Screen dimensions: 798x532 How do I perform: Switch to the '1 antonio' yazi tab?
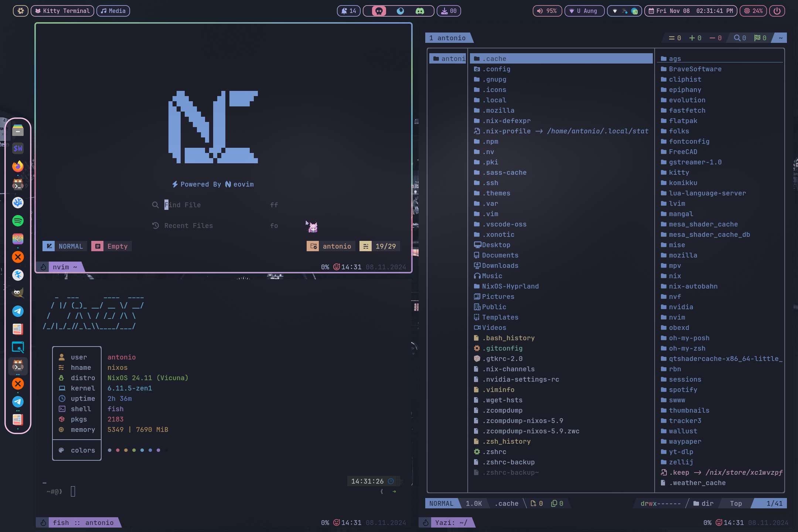[x=447, y=38]
